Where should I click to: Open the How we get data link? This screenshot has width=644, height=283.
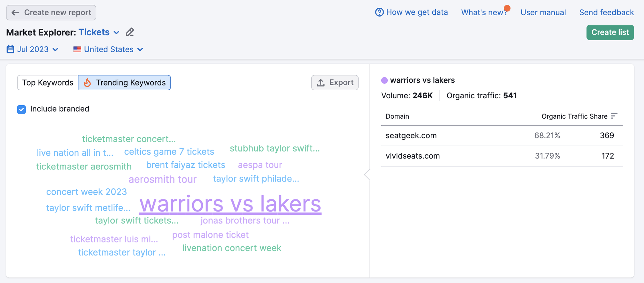[412, 12]
